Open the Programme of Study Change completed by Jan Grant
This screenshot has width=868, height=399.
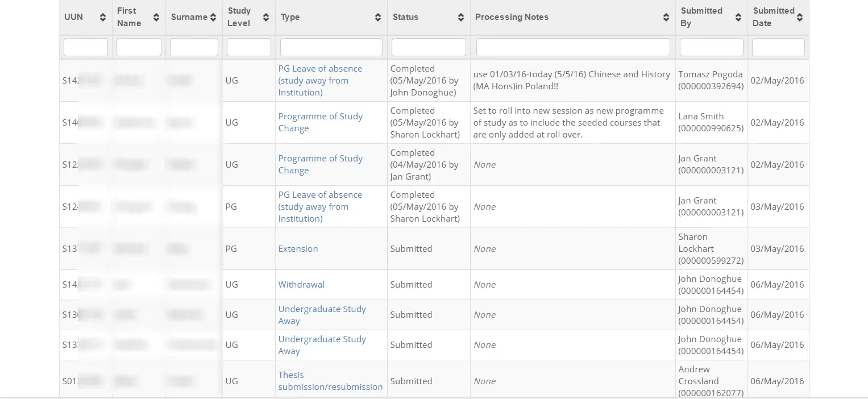pos(320,164)
